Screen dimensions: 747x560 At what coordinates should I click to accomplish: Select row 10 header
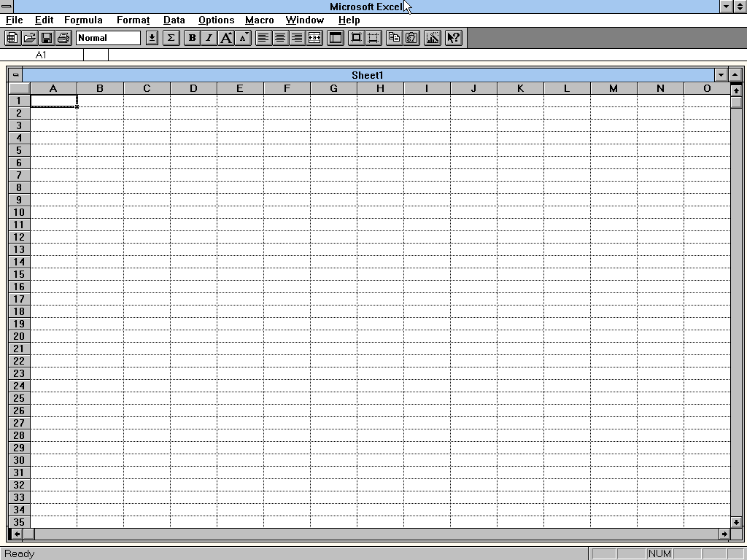point(19,212)
